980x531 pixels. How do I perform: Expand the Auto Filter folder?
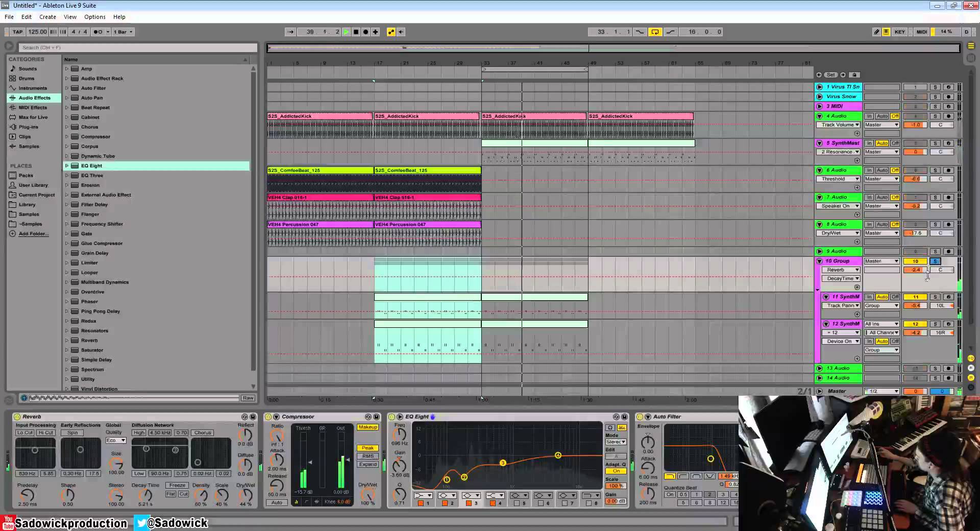pyautogui.click(x=66, y=88)
